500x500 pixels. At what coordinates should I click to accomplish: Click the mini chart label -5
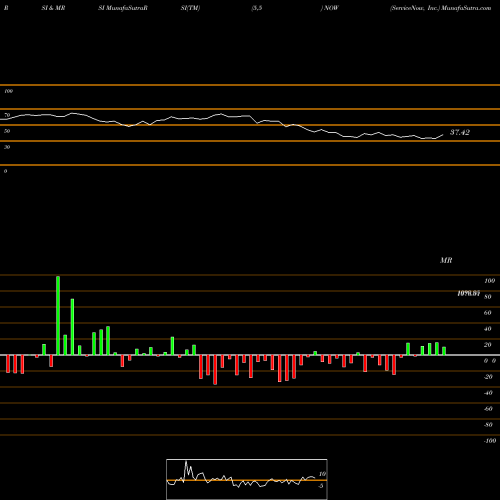click(x=321, y=486)
